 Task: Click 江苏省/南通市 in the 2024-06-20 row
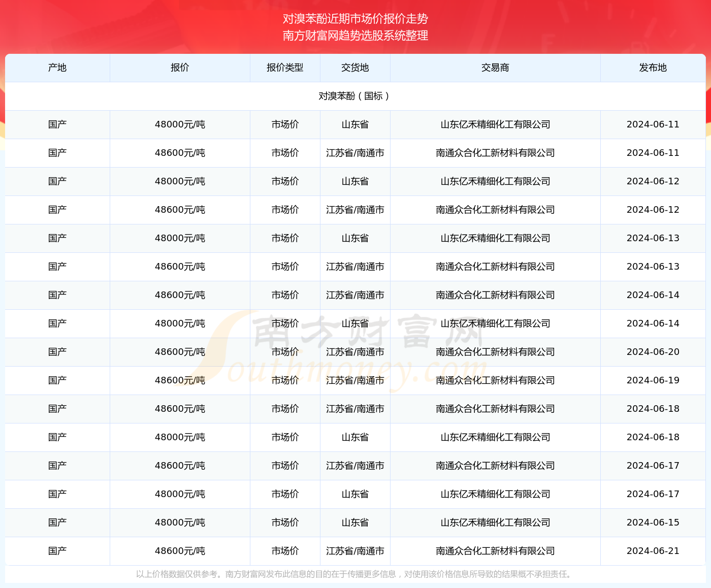pyautogui.click(x=355, y=352)
